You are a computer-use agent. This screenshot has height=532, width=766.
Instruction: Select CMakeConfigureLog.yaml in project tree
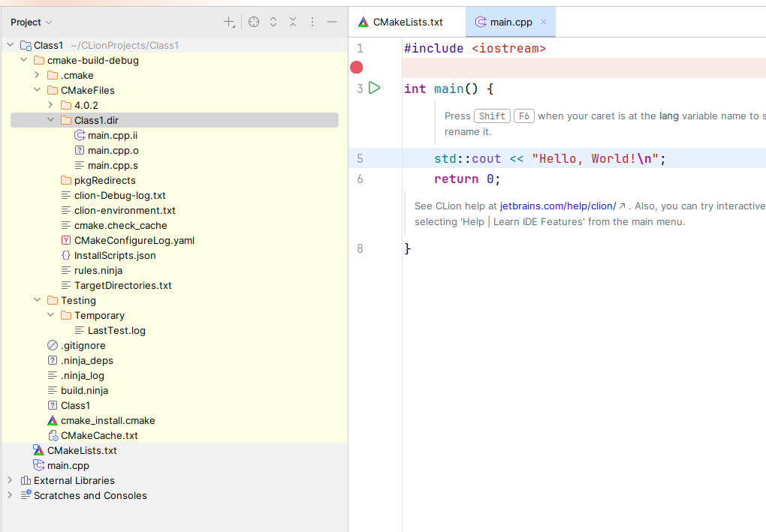(x=134, y=240)
